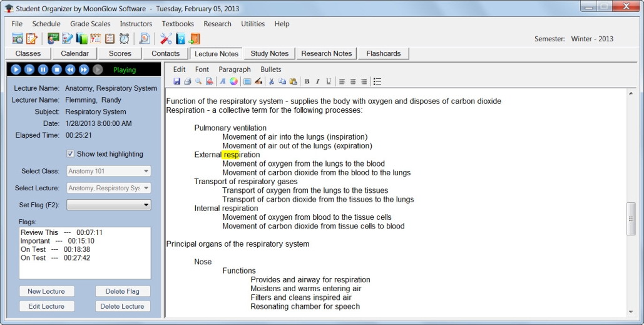Open the editor's Paragraph menu
This screenshot has height=325, width=644.
pyautogui.click(x=235, y=70)
